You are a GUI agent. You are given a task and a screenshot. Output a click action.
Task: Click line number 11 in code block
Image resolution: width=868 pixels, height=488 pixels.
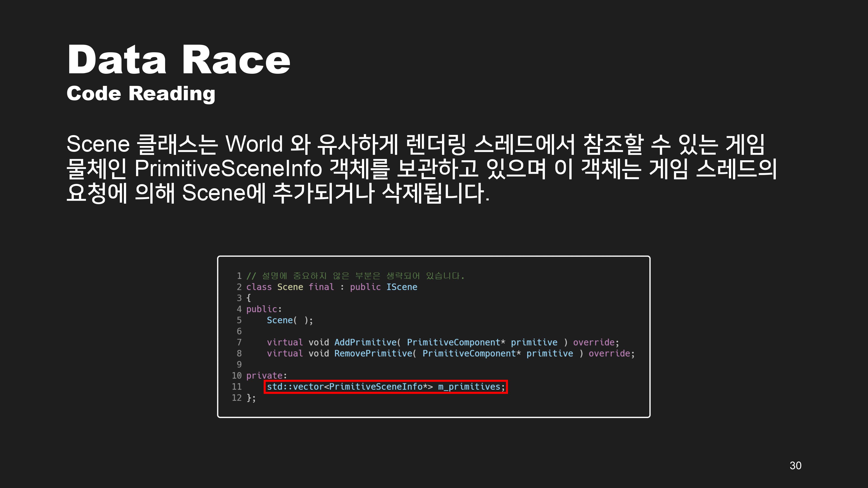coord(237,387)
